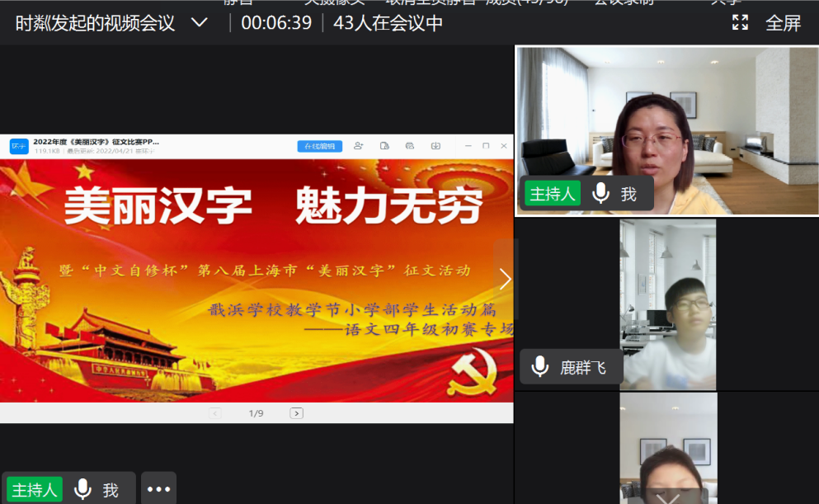Click the print icon in document toolbar
819x504 pixels.
pos(409,146)
